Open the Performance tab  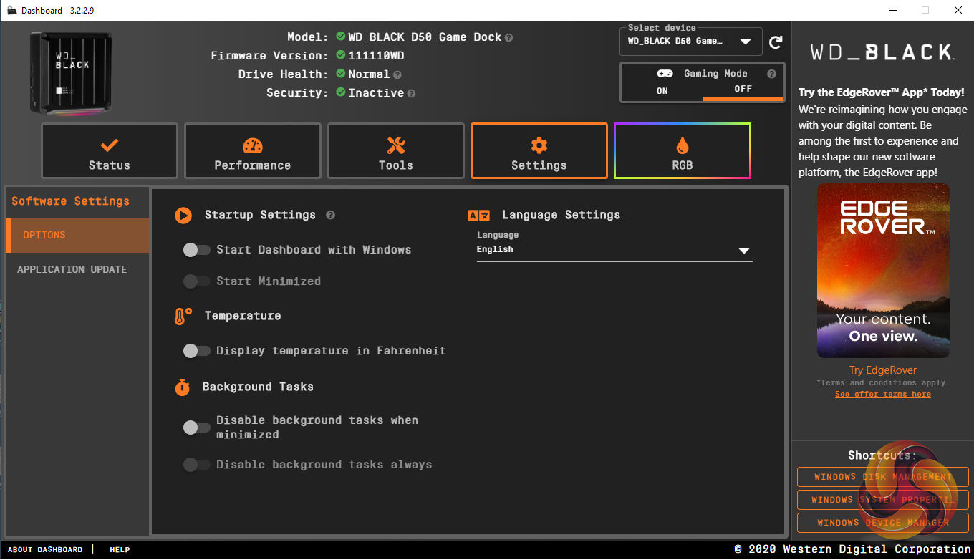click(253, 151)
